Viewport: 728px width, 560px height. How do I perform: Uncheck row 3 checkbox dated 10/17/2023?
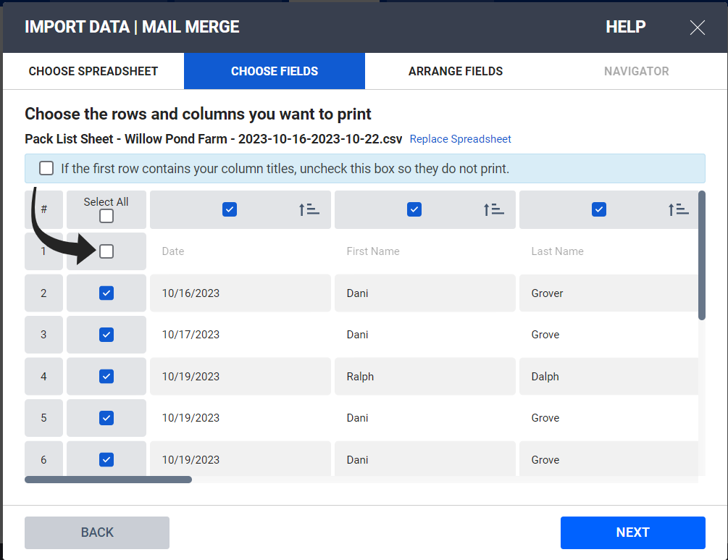click(x=106, y=334)
